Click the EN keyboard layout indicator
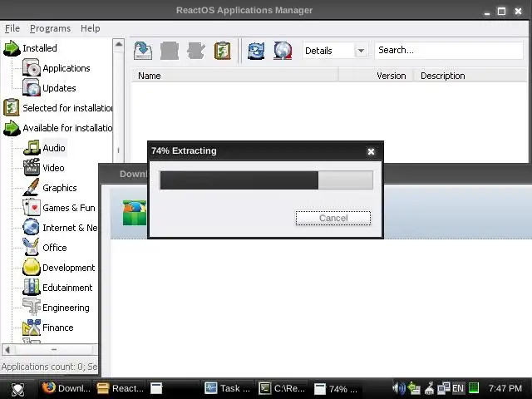 point(458,388)
